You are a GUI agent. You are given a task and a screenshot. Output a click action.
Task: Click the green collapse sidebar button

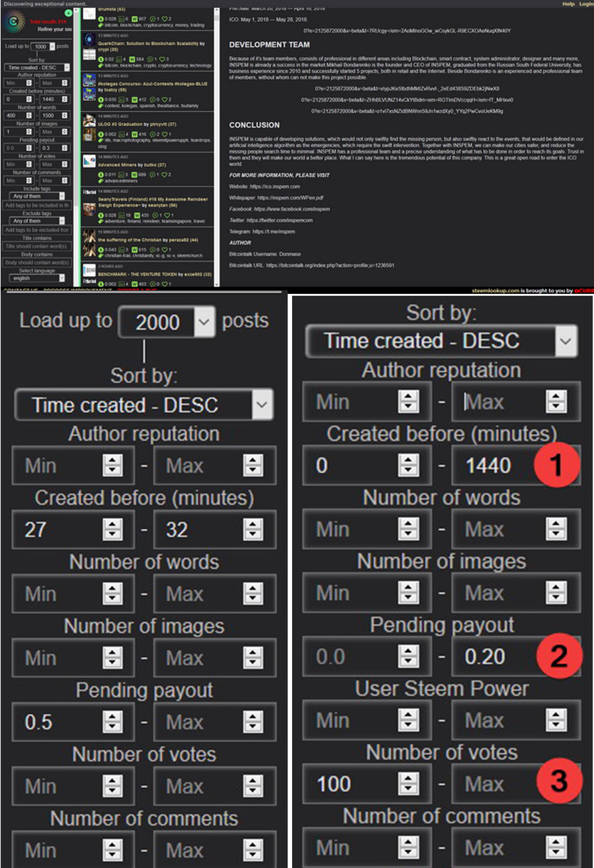(68, 12)
